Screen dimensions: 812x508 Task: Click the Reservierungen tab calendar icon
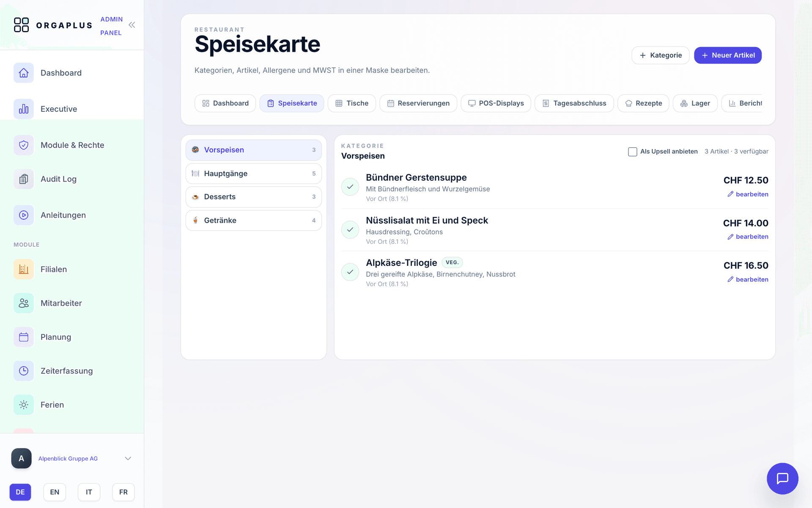(391, 103)
